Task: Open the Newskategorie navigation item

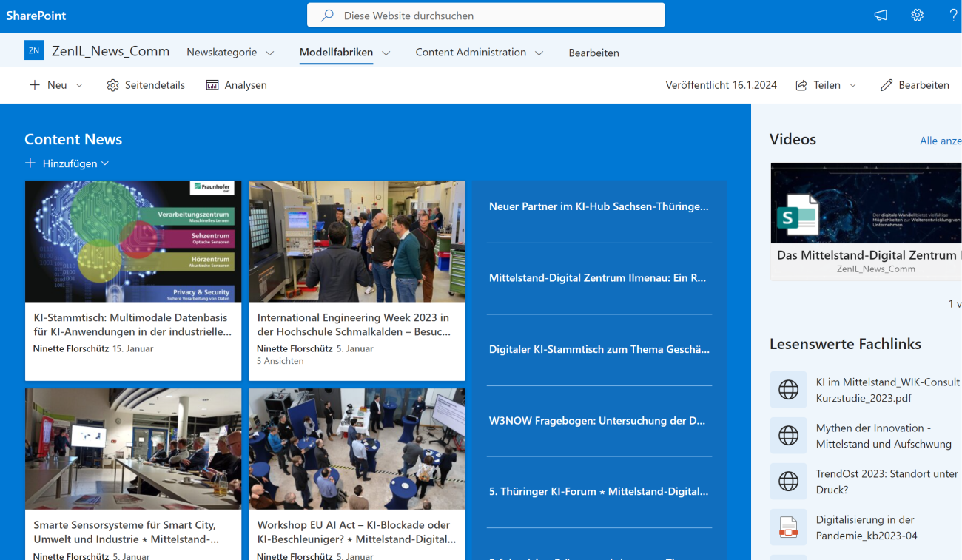Action: [221, 53]
